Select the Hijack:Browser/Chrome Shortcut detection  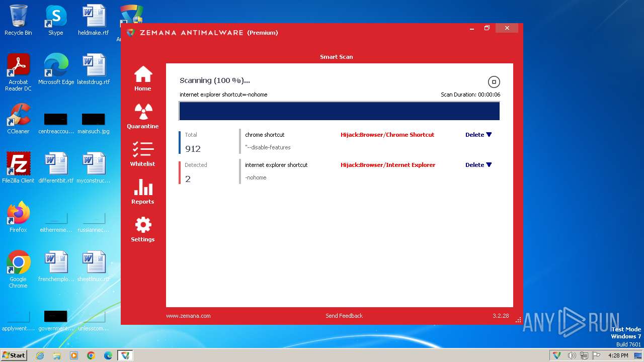[x=387, y=135]
